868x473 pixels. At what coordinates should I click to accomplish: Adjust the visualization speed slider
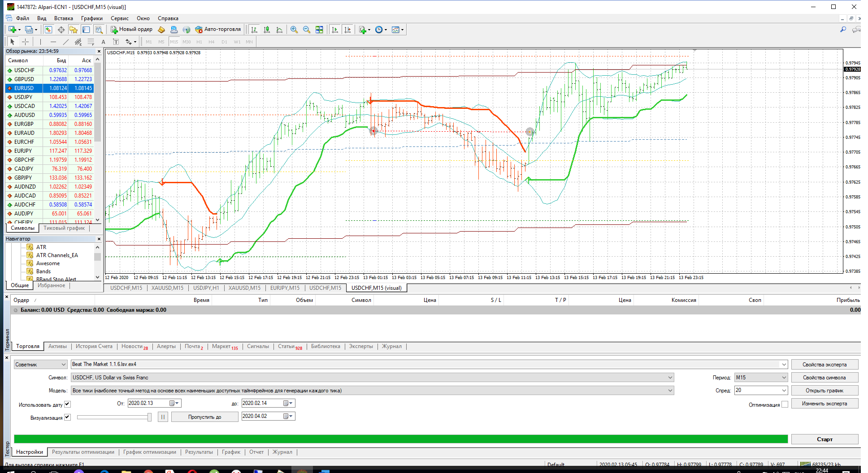(114, 417)
